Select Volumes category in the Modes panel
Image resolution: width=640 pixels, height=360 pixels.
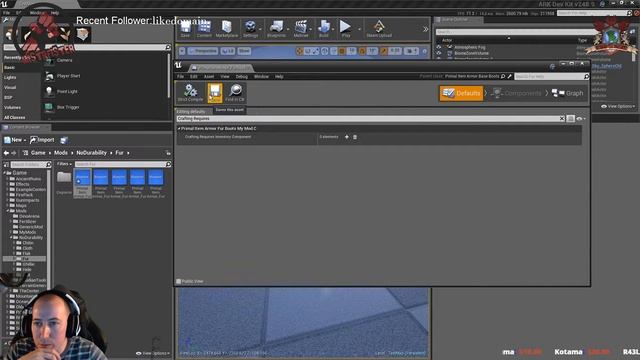[12, 107]
